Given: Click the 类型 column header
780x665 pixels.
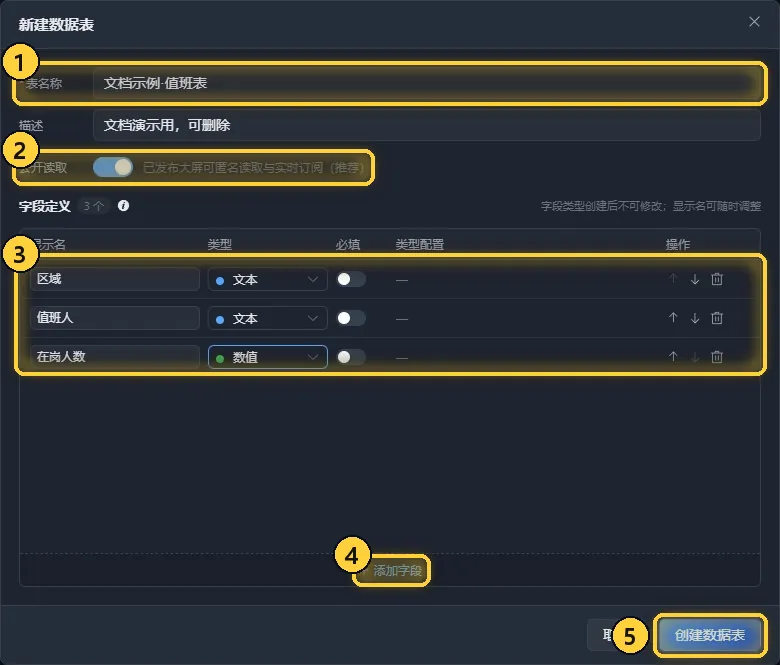Looking at the screenshot, I should pos(219,244).
